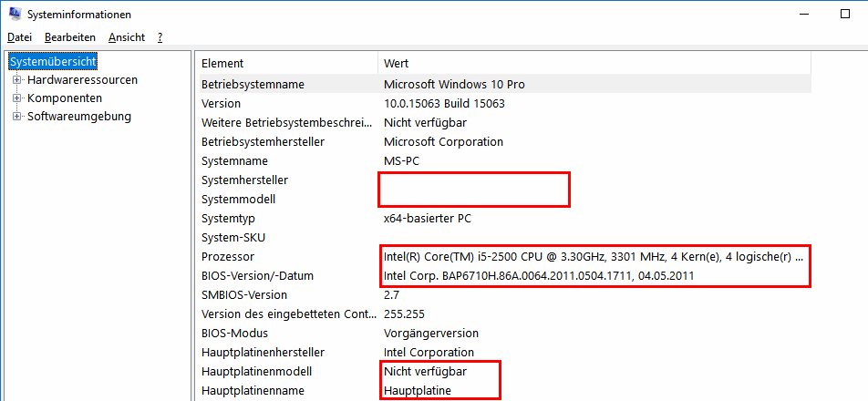The image size is (868, 401).
Task: Click the Softwareumgebung label
Action: click(79, 116)
